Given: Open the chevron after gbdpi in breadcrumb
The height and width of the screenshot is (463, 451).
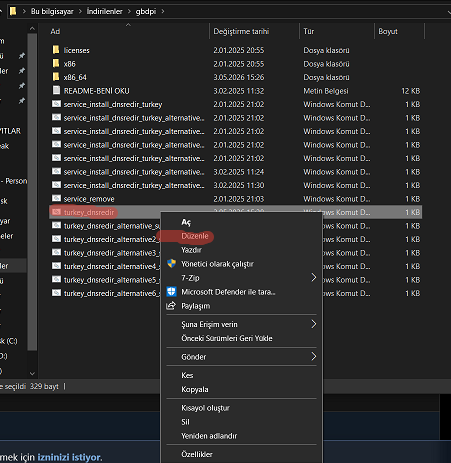Looking at the screenshot, I should (163, 11).
